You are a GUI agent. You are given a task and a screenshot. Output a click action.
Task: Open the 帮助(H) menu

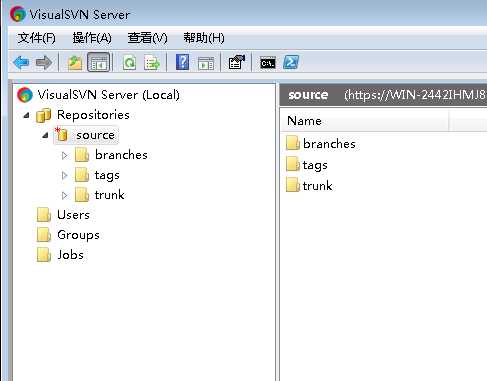click(204, 38)
